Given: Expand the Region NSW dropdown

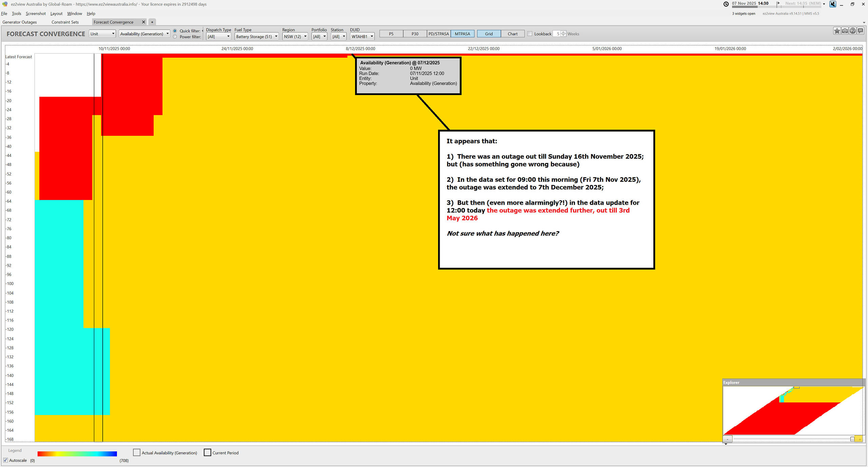Looking at the screenshot, I should (295, 37).
